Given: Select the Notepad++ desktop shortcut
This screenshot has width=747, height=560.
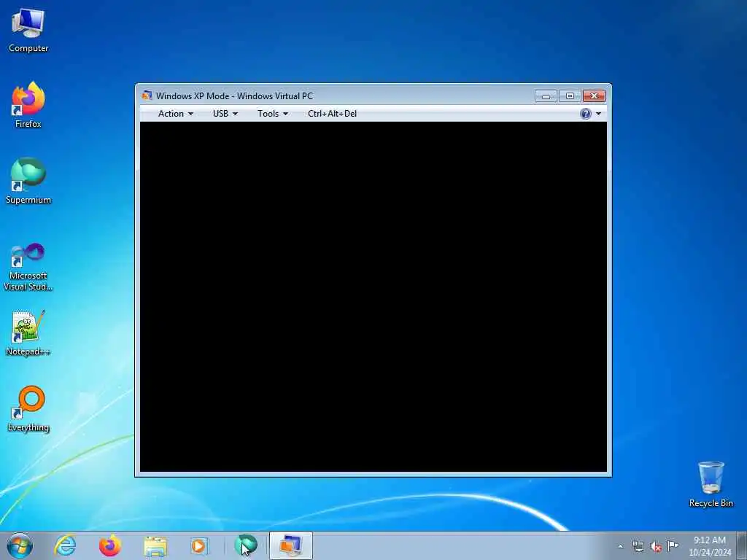Looking at the screenshot, I should point(28,332).
